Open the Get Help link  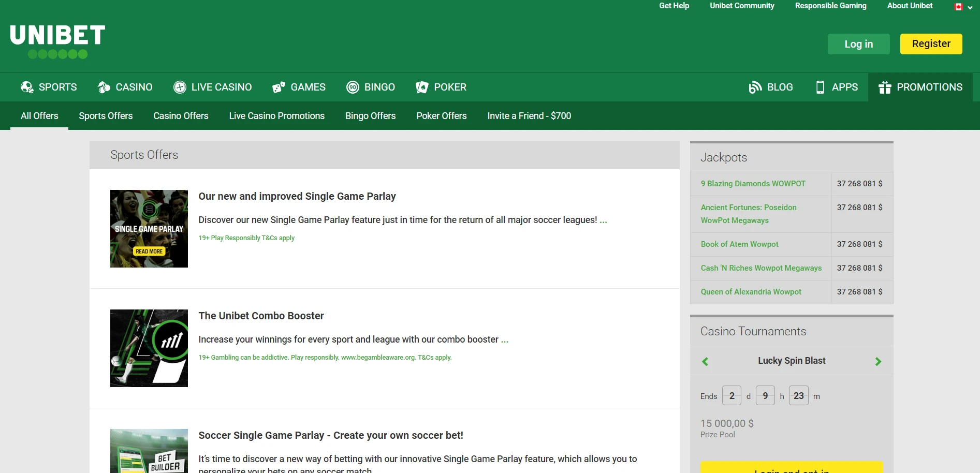coord(674,6)
